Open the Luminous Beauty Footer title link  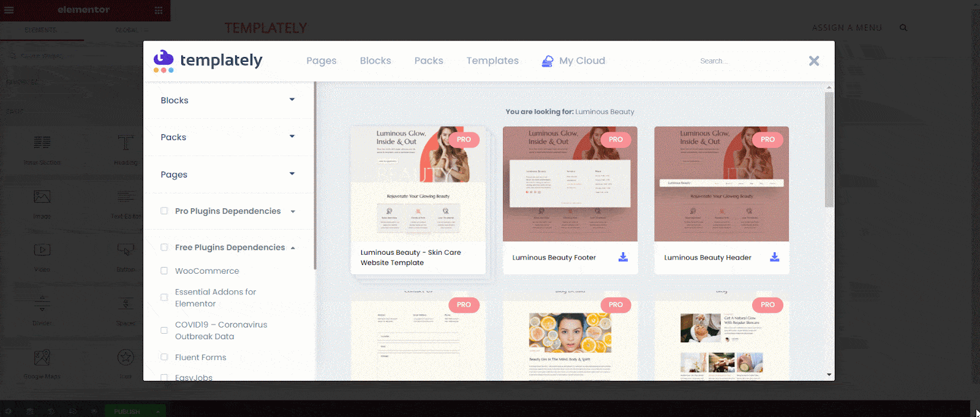pyautogui.click(x=554, y=258)
